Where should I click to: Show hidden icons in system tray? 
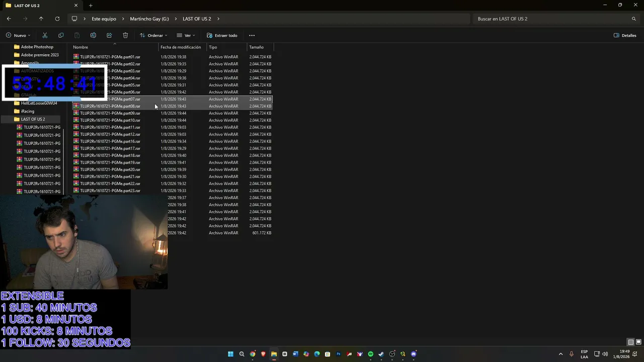coord(560,354)
